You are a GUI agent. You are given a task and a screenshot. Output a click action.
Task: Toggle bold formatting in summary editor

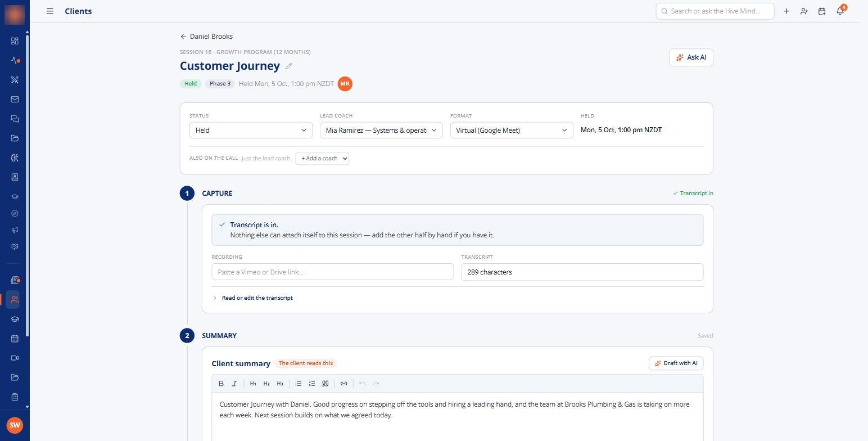[221, 384]
